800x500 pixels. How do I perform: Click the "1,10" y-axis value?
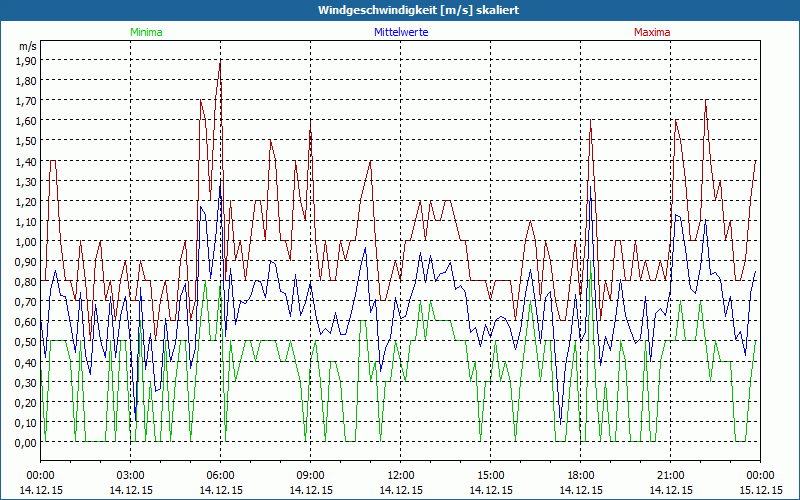pos(26,221)
